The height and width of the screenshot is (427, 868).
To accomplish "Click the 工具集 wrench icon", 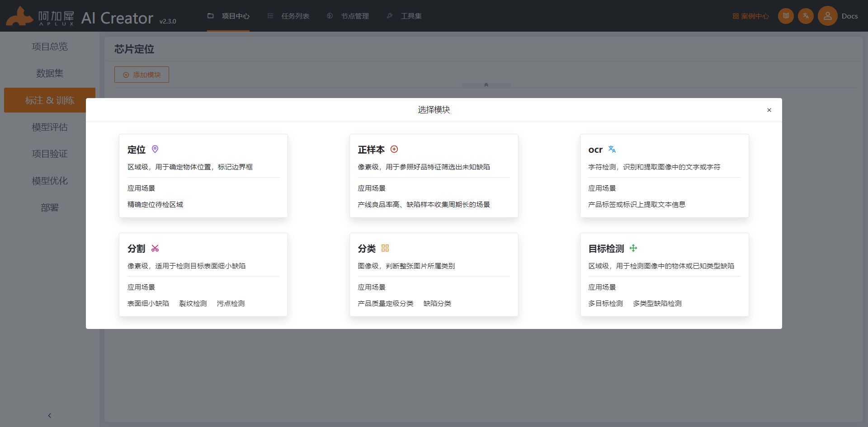I will tap(390, 16).
